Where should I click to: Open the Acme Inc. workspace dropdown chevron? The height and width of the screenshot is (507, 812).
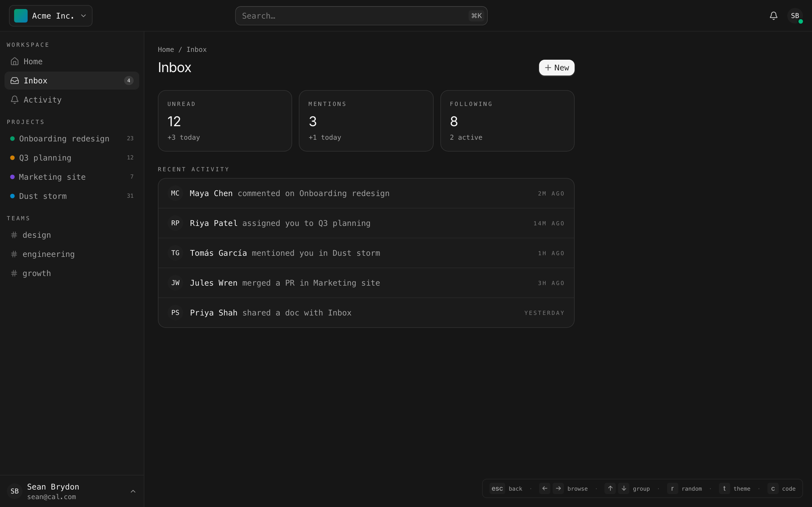point(83,16)
